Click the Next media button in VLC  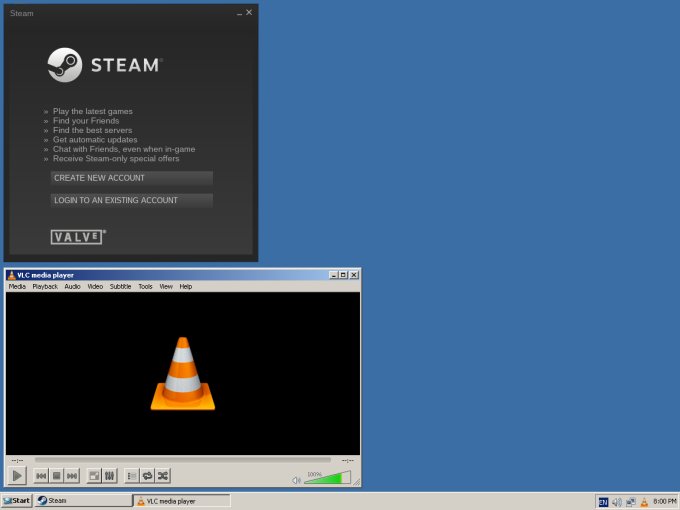click(72, 476)
